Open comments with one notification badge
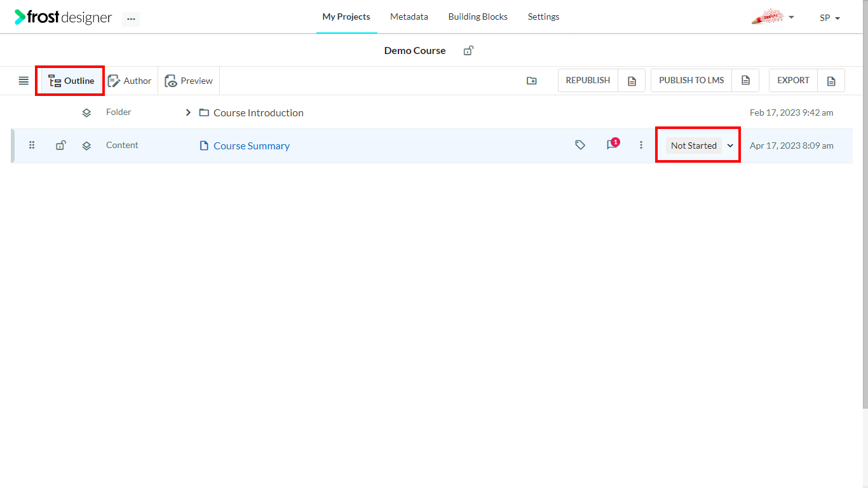This screenshot has height=488, width=868. (613, 144)
